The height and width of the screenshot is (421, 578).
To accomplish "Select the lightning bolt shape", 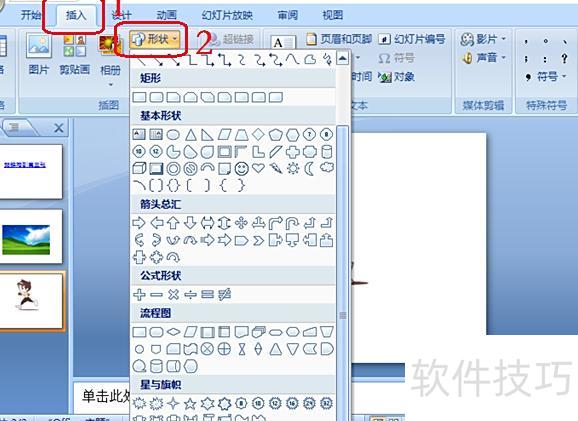I will pyautogui.click(x=275, y=168).
